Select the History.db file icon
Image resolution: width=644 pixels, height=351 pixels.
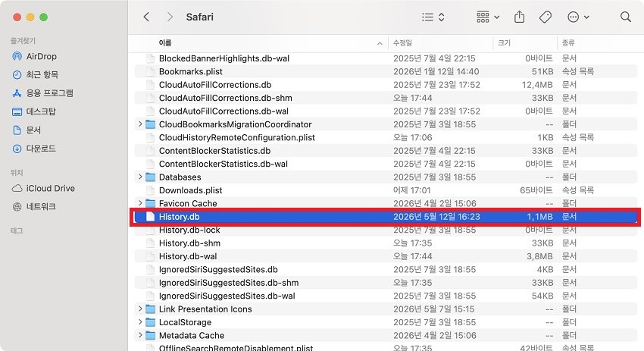150,217
